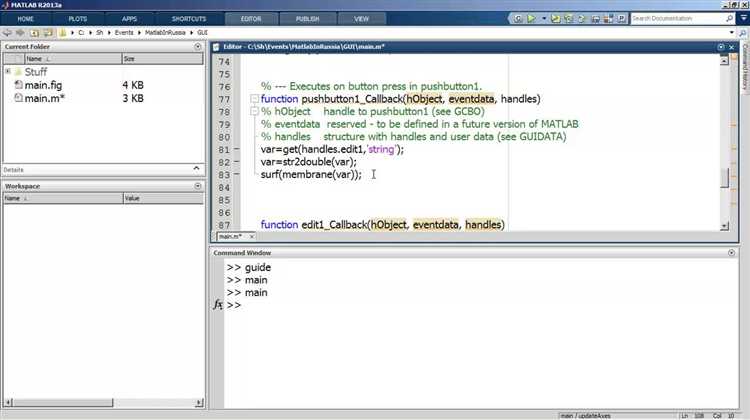Set breakpoint dash on line 81
This screenshot has height=420, width=750.
pyautogui.click(x=236, y=149)
